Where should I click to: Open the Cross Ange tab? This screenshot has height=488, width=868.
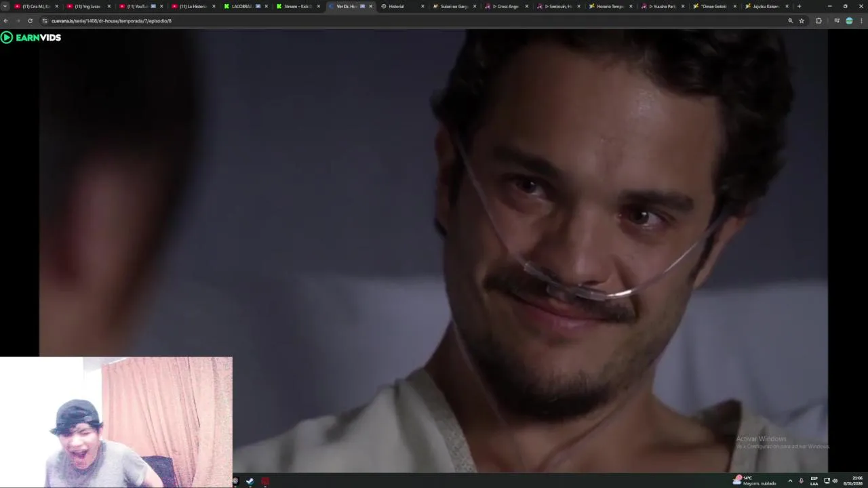click(x=505, y=6)
